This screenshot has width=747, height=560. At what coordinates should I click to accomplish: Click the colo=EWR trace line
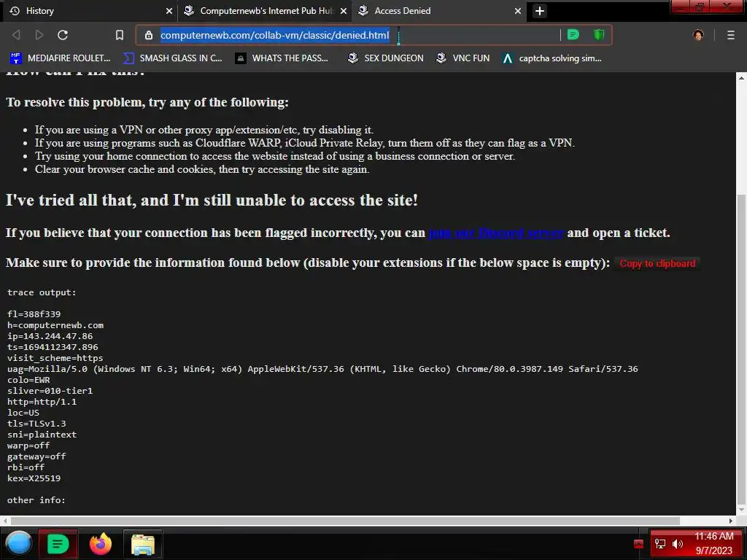tap(28, 380)
